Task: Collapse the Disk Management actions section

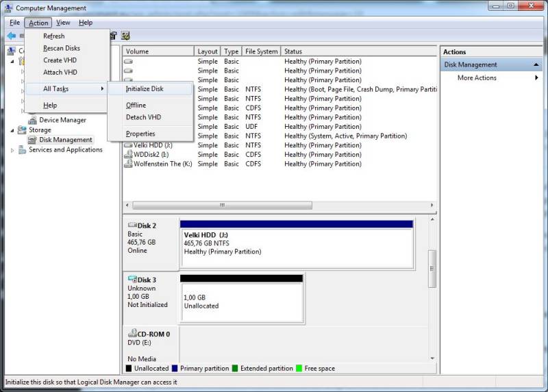Action: (536, 64)
